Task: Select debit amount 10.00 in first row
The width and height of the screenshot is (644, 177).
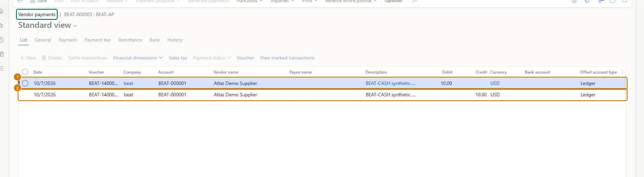Action: [446, 83]
